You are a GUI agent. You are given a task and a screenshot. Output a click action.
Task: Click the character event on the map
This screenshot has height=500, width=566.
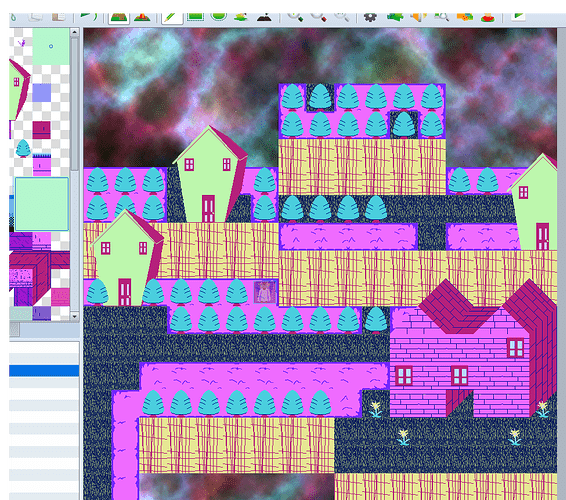265,292
